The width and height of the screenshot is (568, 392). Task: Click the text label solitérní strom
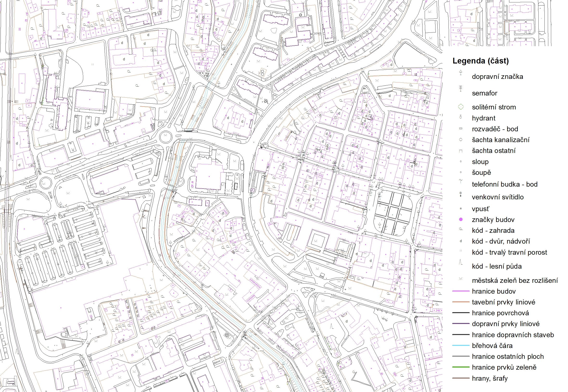[494, 107]
